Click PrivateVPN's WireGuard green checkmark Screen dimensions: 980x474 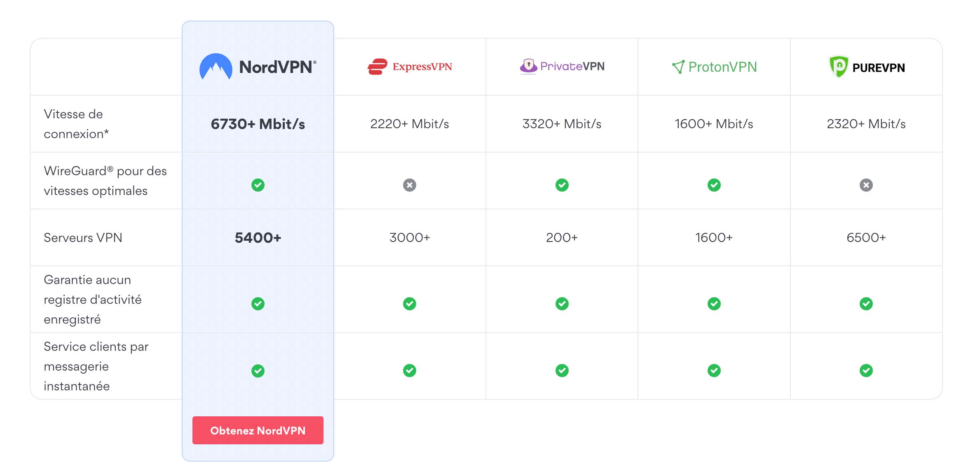(x=562, y=185)
